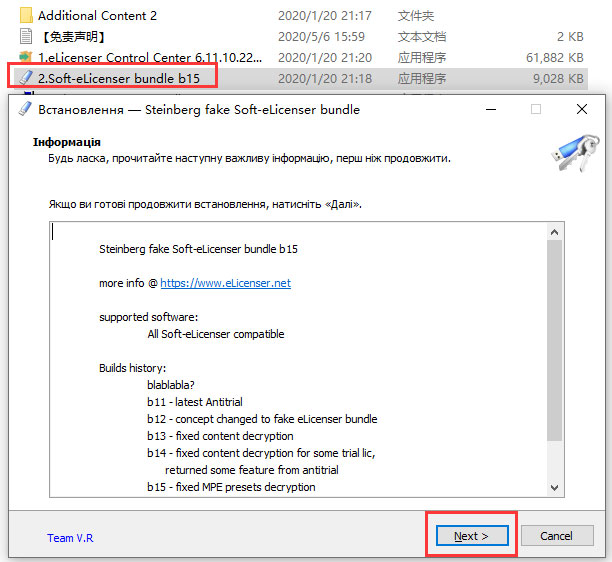Click the Cancel button in installer
This screenshot has height=562, width=612.
(557, 535)
